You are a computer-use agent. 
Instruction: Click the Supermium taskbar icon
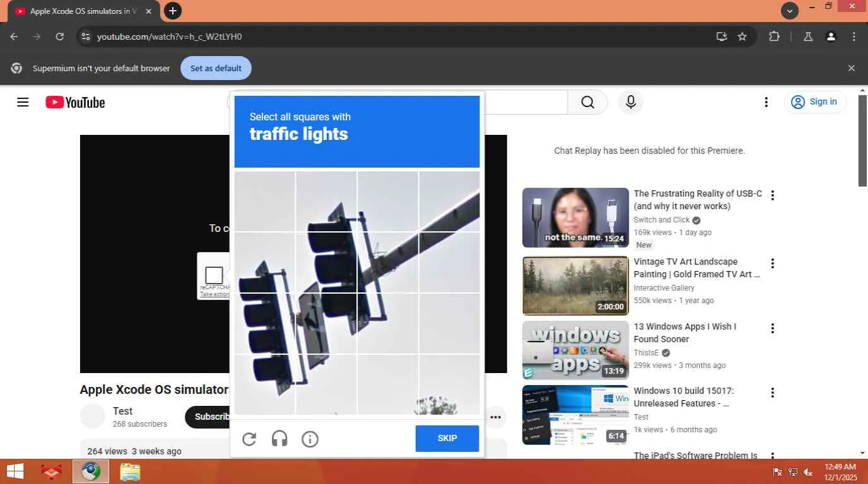(91, 471)
